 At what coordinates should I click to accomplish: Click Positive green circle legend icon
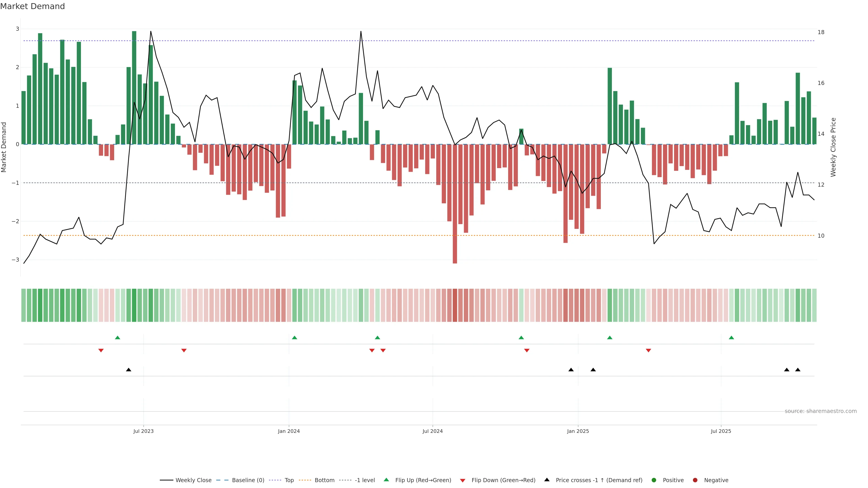click(654, 480)
